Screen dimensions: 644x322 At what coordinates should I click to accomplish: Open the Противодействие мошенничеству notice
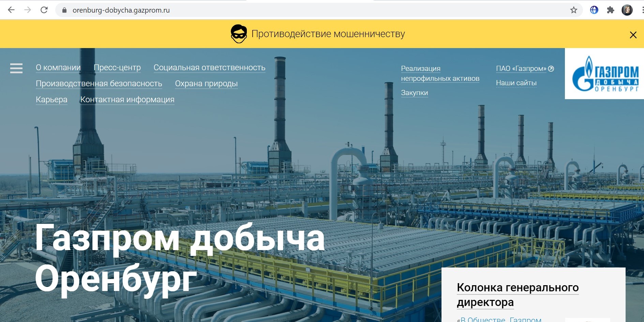pos(328,34)
